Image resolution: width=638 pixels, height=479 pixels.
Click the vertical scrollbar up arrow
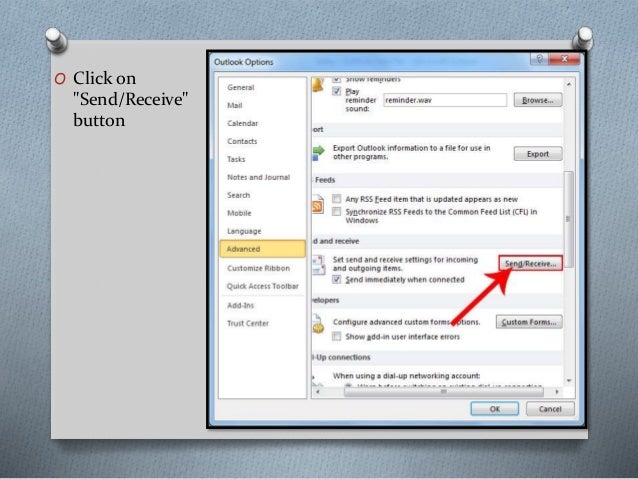click(x=569, y=84)
